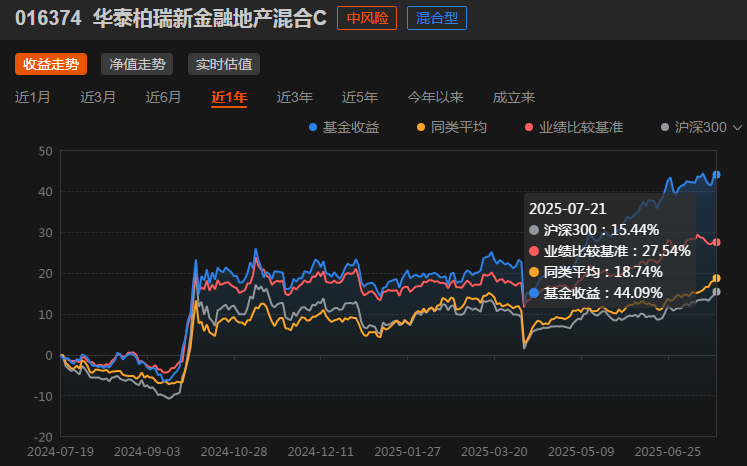Click x-axis date label 2024-09-03
This screenshot has height=466, width=747.
click(147, 452)
